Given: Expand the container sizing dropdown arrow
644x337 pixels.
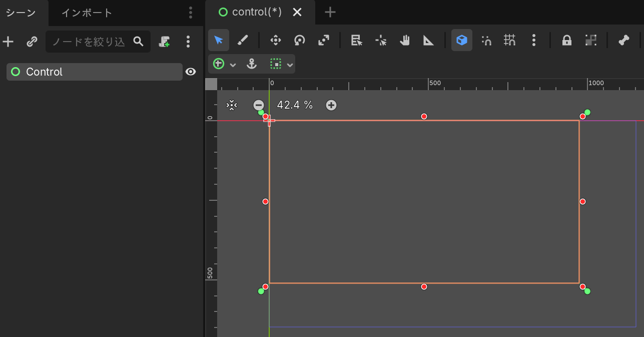Looking at the screenshot, I should [290, 65].
